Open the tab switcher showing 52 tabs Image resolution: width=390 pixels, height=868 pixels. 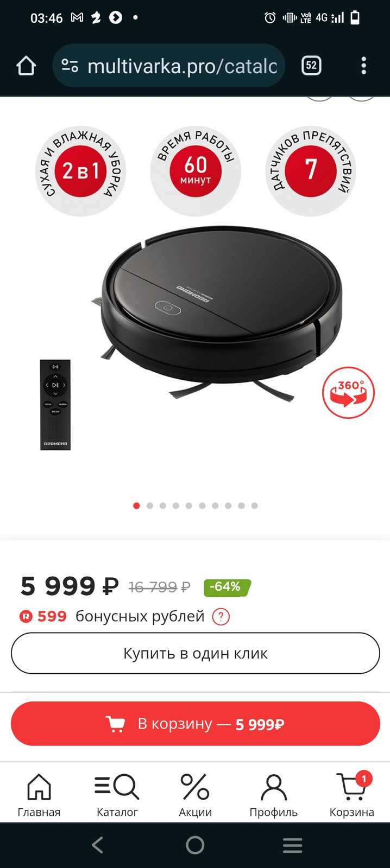pos(311,66)
